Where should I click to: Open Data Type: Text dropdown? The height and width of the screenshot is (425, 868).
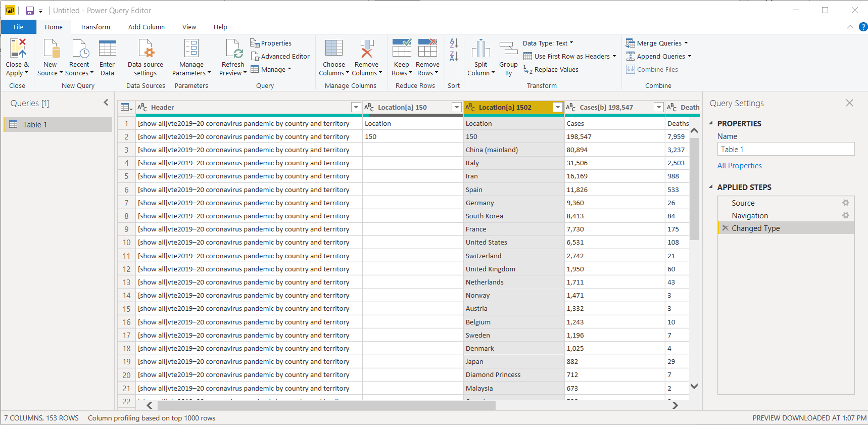click(x=548, y=43)
